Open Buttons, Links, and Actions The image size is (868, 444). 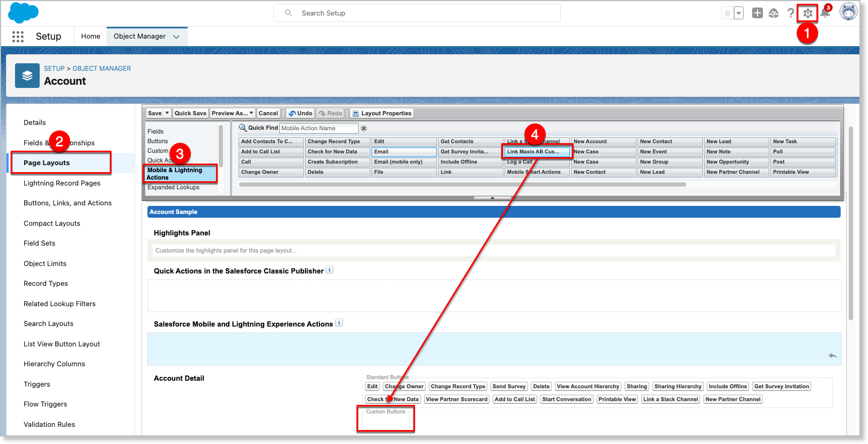[68, 203]
